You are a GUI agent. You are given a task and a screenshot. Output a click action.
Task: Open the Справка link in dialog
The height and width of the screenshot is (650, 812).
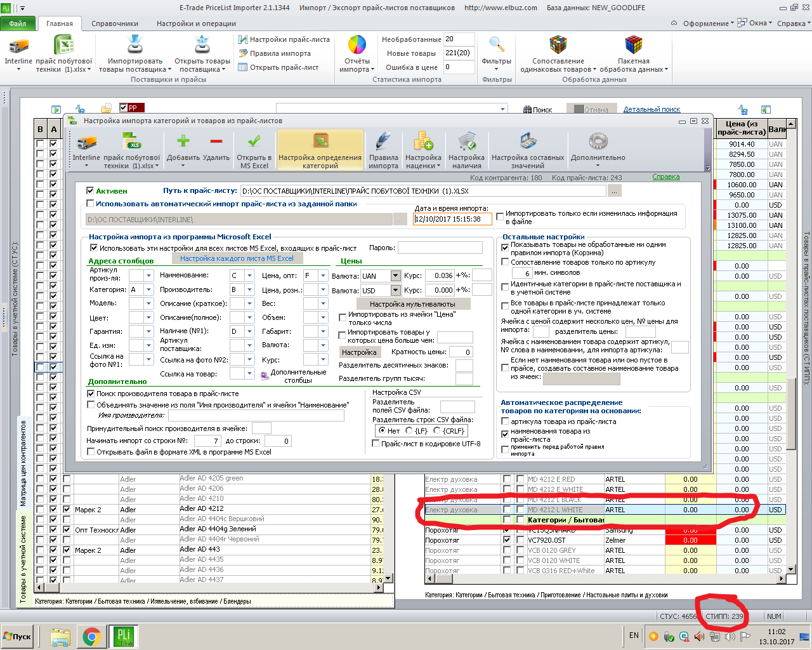666,177
